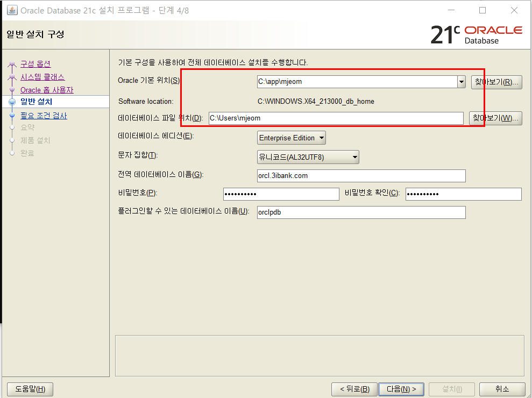Click the 문자 집합(T) label
Viewport: 532px width, 398px height.
click(138, 155)
